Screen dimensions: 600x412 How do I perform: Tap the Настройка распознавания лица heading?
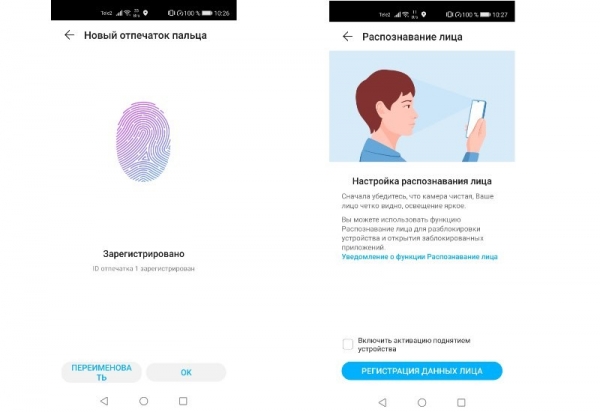[x=422, y=181]
